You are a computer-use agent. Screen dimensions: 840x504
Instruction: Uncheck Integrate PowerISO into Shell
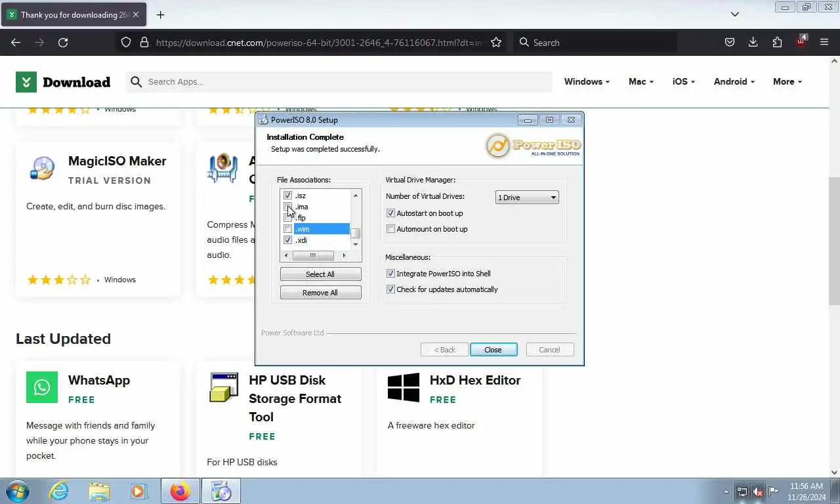click(390, 274)
